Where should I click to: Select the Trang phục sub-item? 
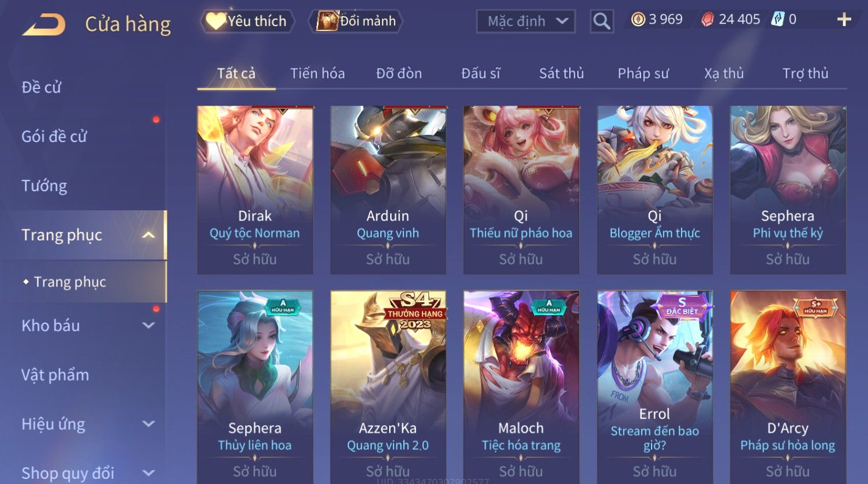[x=70, y=282]
